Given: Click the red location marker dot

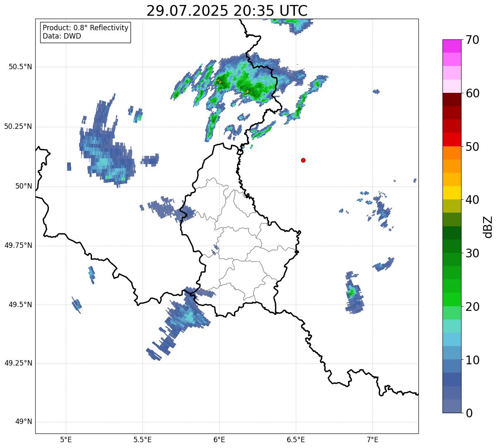Looking at the screenshot, I should (x=303, y=160).
